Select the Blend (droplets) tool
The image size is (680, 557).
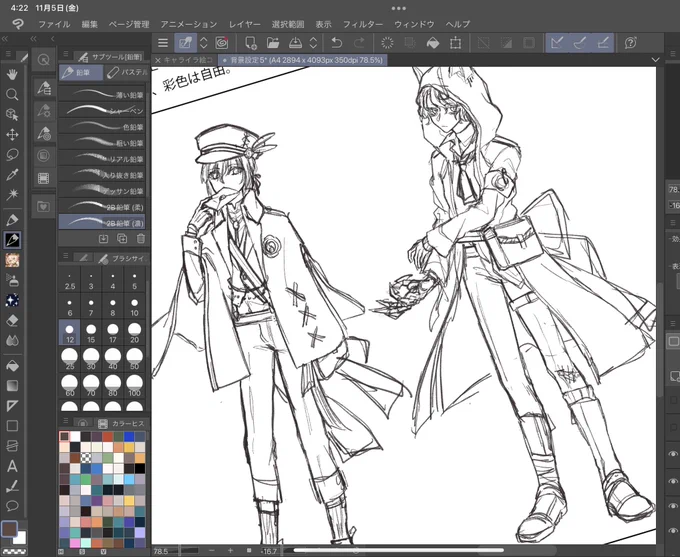[12, 341]
